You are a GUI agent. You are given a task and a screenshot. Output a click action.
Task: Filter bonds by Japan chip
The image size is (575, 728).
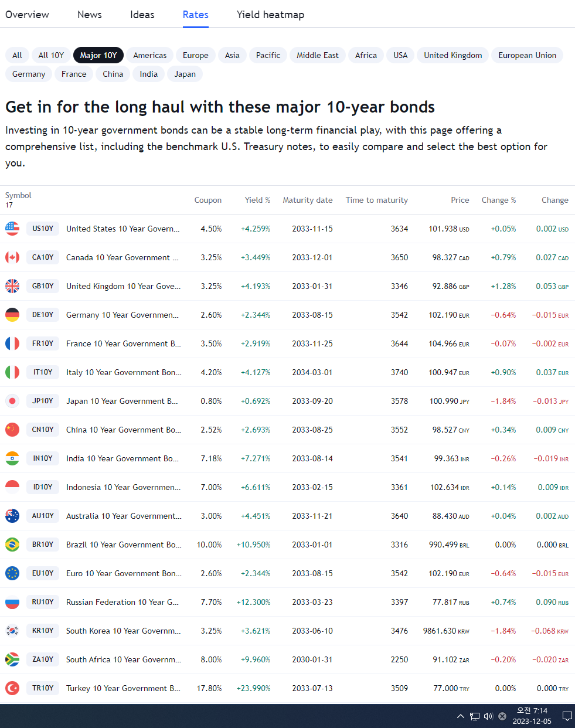(x=185, y=74)
